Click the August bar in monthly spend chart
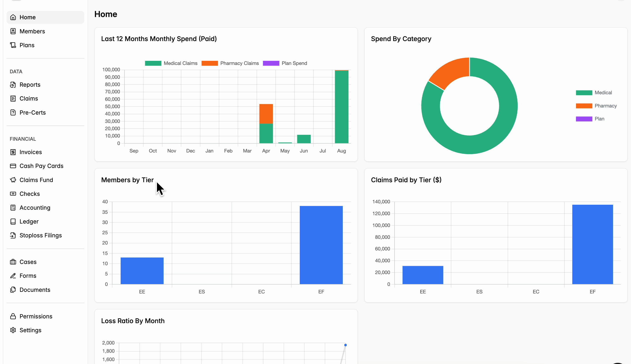 (342, 107)
